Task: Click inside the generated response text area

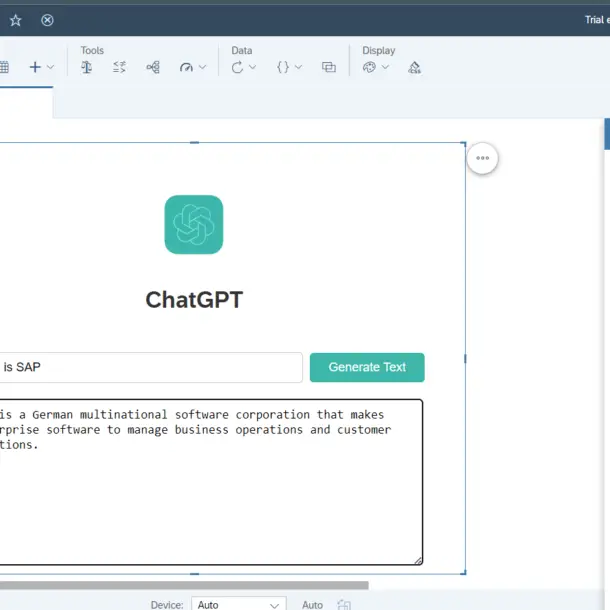Action: tap(211, 482)
